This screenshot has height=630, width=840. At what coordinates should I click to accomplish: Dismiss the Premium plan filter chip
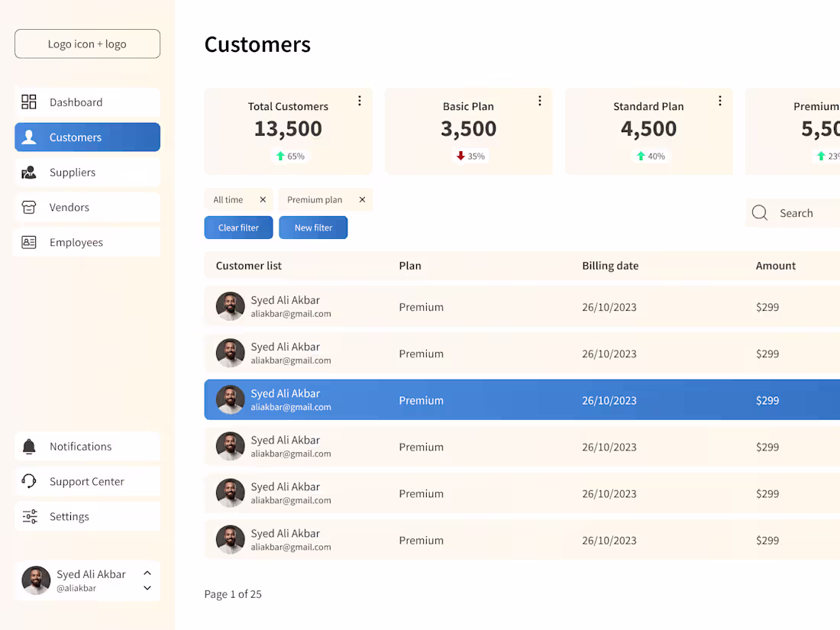click(362, 199)
